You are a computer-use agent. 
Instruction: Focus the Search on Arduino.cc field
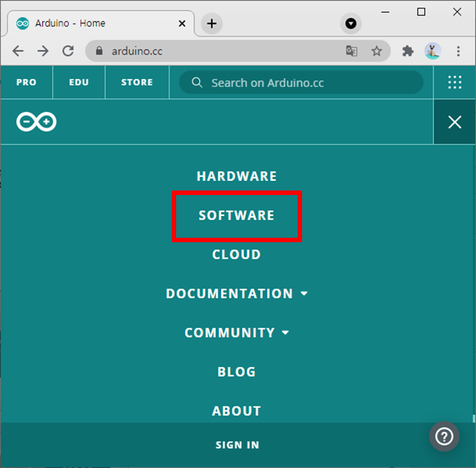coord(301,82)
